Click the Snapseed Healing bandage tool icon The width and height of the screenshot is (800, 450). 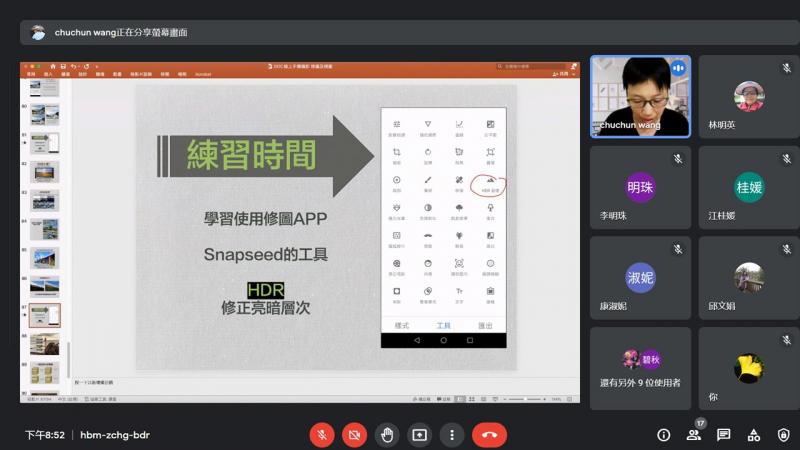click(x=459, y=180)
